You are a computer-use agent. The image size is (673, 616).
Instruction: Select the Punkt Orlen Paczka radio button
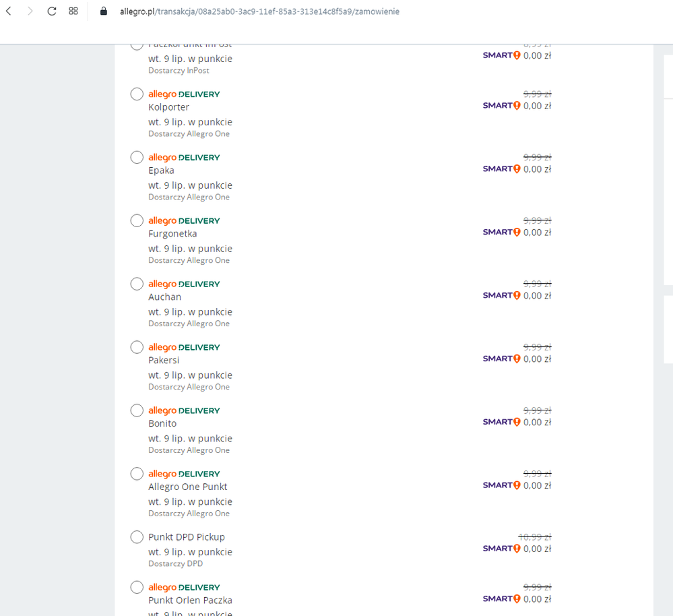[137, 587]
